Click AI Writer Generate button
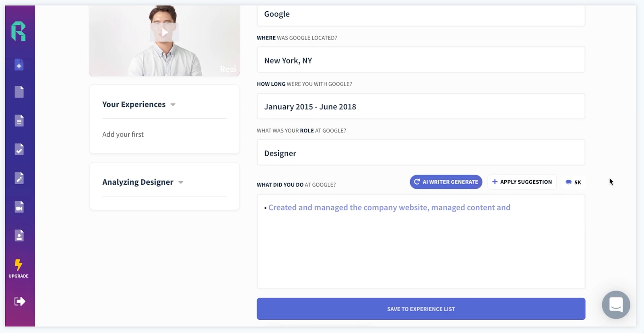The height and width of the screenshot is (333, 644). [446, 182]
